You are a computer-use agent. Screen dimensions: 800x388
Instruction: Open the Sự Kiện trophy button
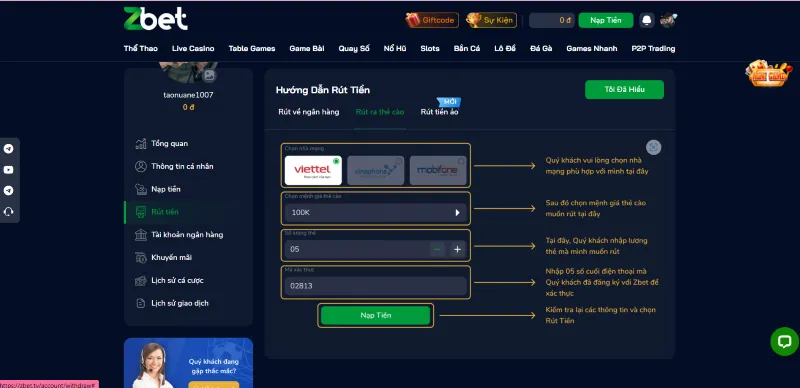[x=474, y=20]
